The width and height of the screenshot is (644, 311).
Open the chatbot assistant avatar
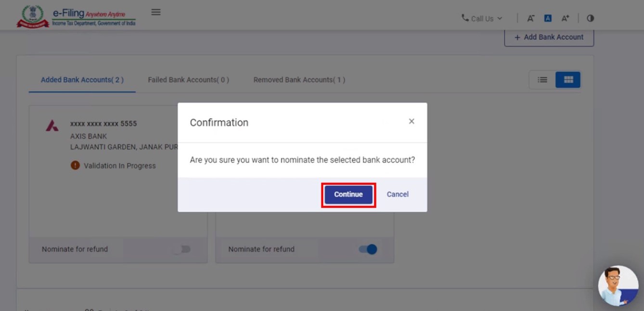[x=618, y=286]
